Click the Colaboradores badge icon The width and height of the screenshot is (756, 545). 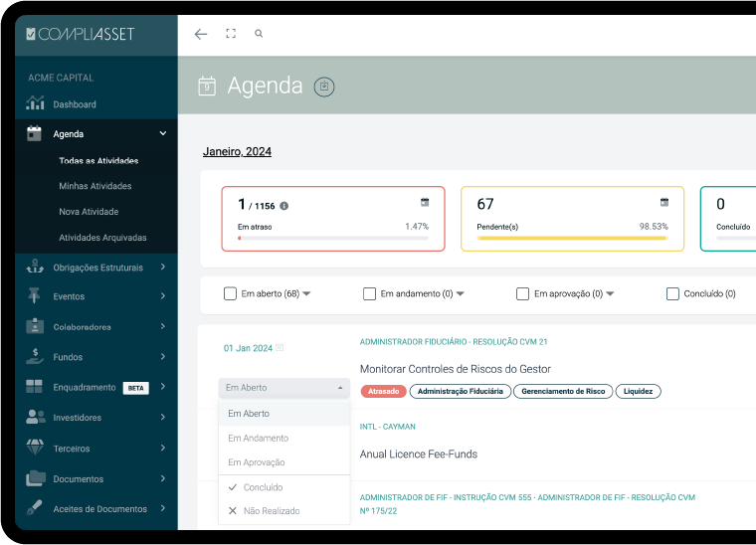coord(35,326)
